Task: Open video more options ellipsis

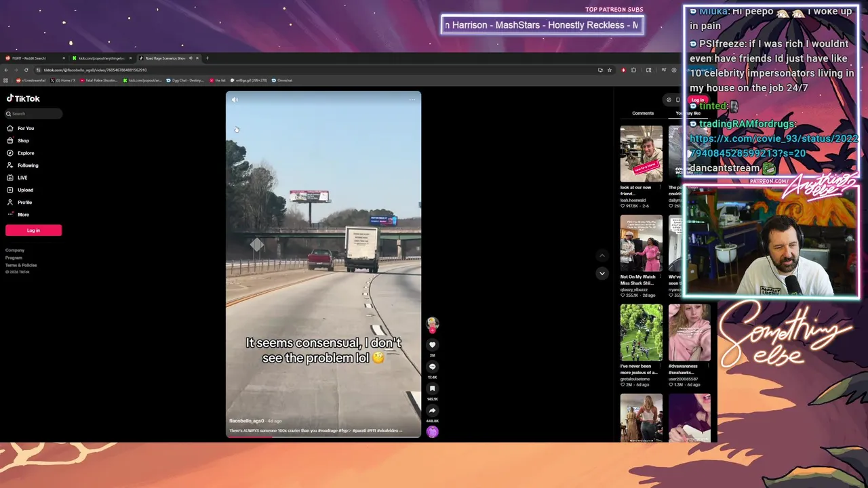Action: tap(412, 100)
